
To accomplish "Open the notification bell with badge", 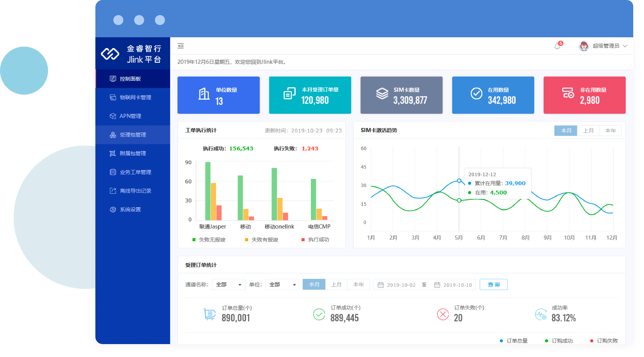I will pyautogui.click(x=557, y=46).
